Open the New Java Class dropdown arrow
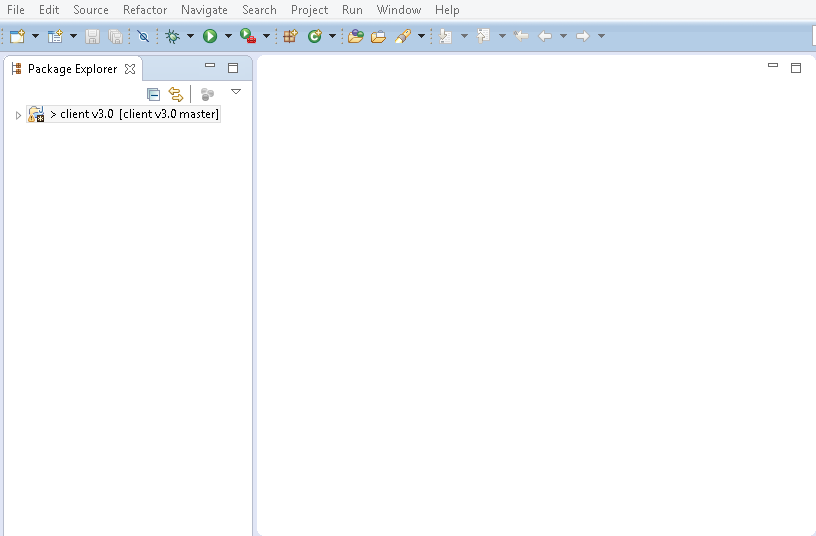The width and height of the screenshot is (816, 536). click(333, 36)
